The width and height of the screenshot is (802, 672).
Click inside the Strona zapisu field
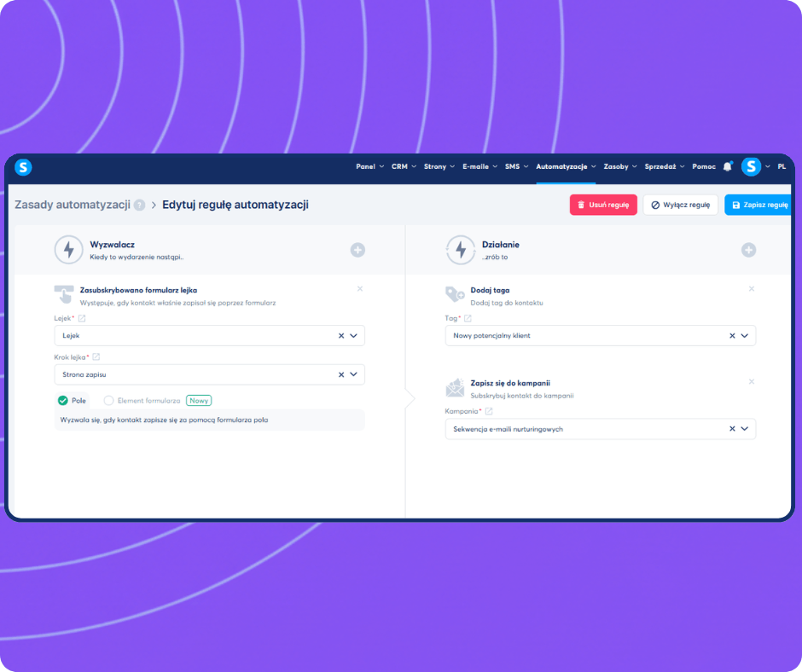pos(209,374)
